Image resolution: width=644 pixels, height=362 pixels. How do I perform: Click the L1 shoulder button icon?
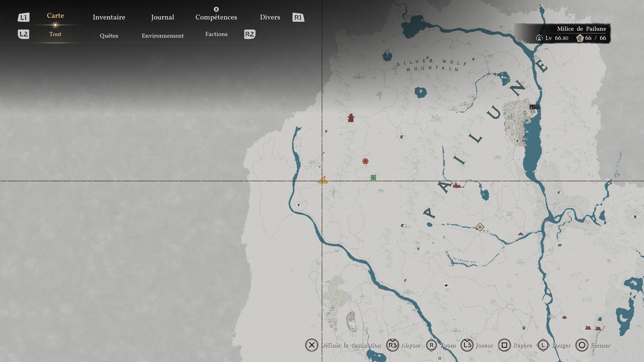pyautogui.click(x=23, y=17)
